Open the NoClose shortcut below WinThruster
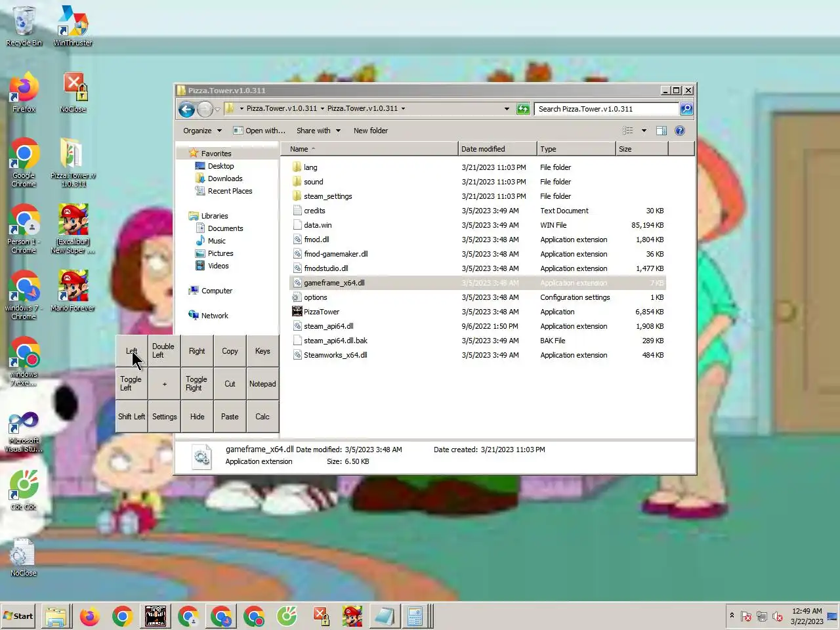This screenshot has width=840, height=630. coord(73,93)
